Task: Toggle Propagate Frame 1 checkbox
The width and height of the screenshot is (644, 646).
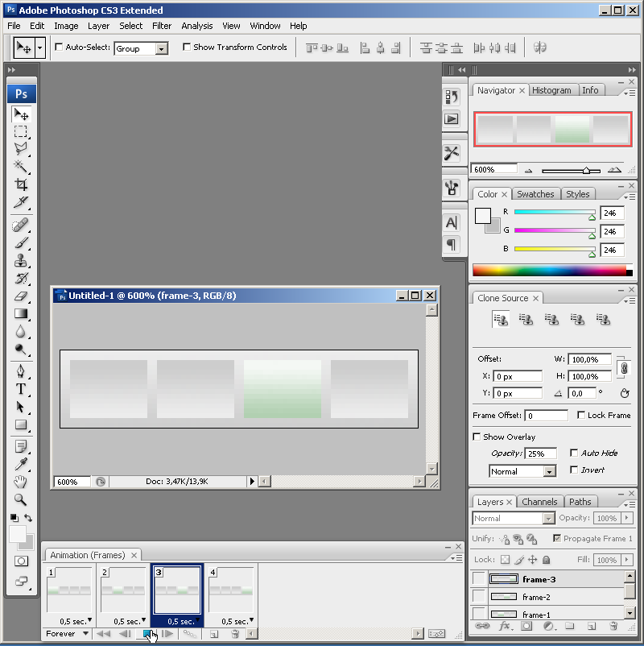Action: click(557, 539)
